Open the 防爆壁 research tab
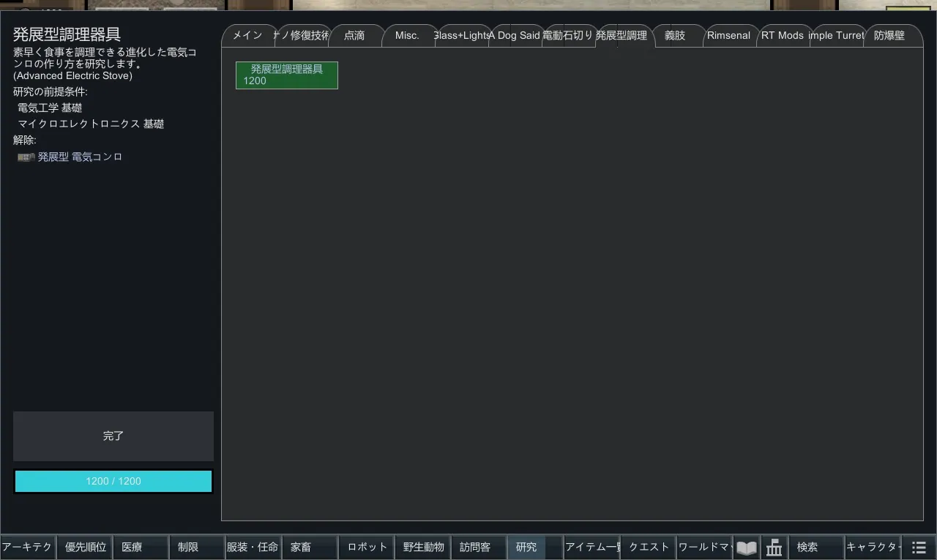The image size is (937, 560). coord(889,35)
